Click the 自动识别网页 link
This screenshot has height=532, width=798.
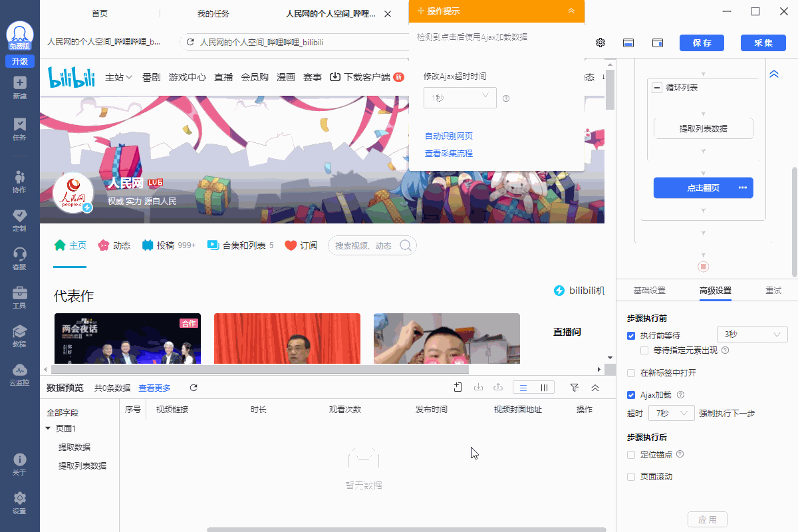click(449, 136)
